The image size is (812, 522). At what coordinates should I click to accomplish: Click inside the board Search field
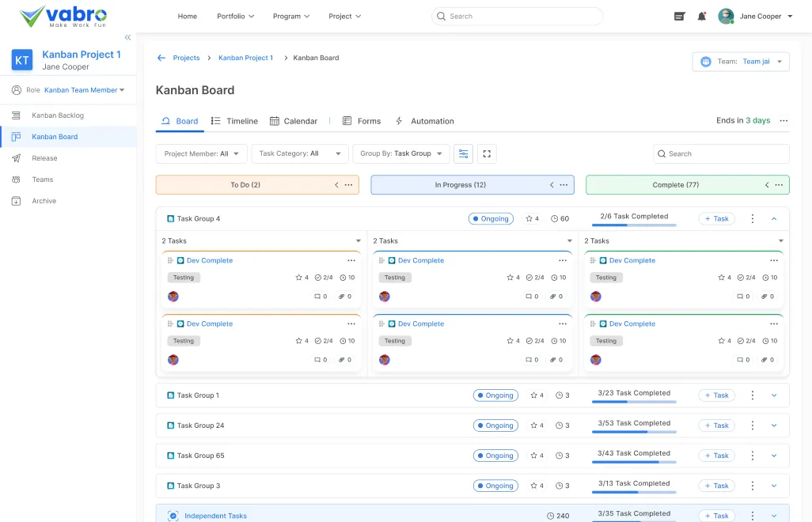(x=720, y=153)
